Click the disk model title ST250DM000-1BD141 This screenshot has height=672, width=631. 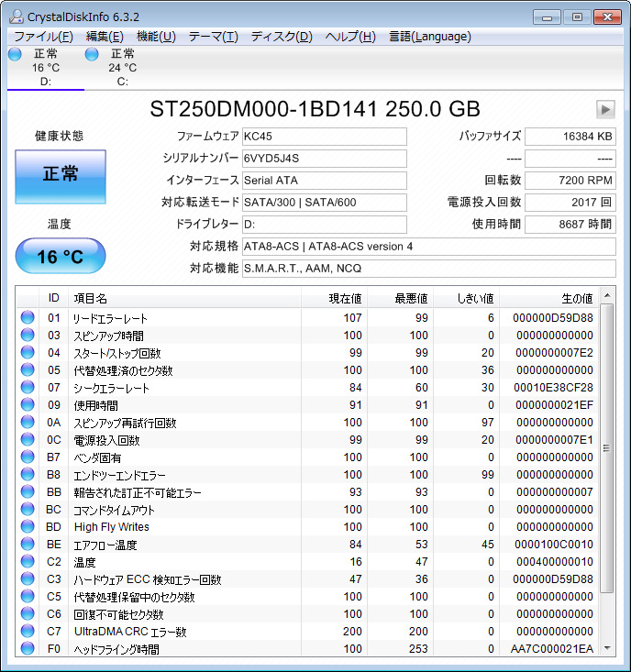(x=264, y=109)
